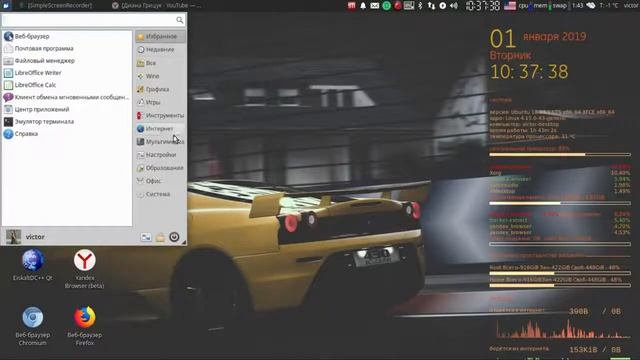Switch to YouTube browser taskbar window
Viewport: 640px width, 360px height.
coord(157,5)
